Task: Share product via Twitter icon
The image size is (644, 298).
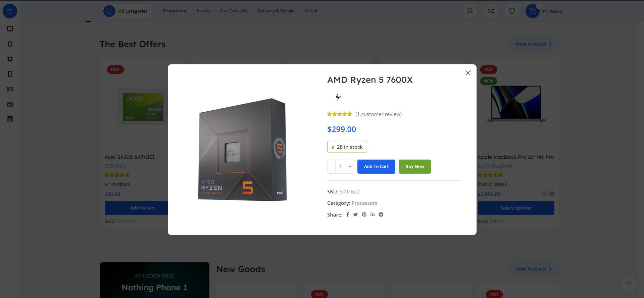Action: 355,215
